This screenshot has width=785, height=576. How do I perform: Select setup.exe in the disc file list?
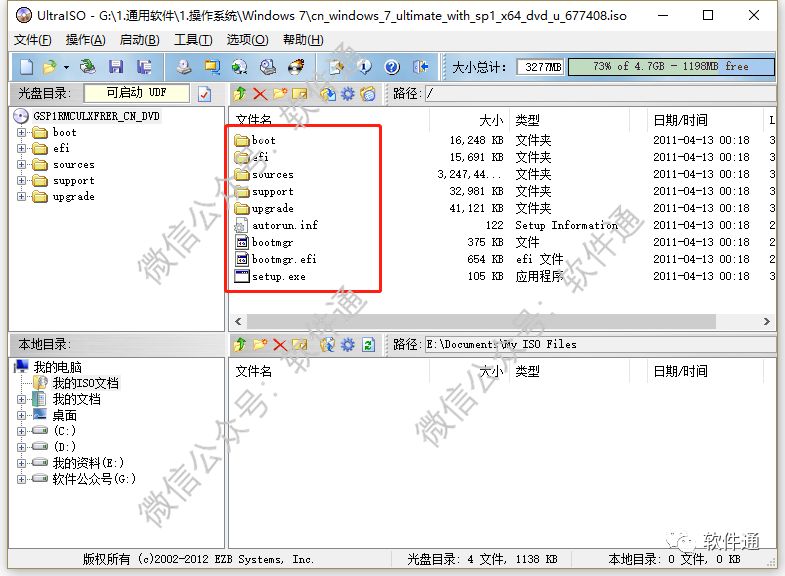pos(270,276)
